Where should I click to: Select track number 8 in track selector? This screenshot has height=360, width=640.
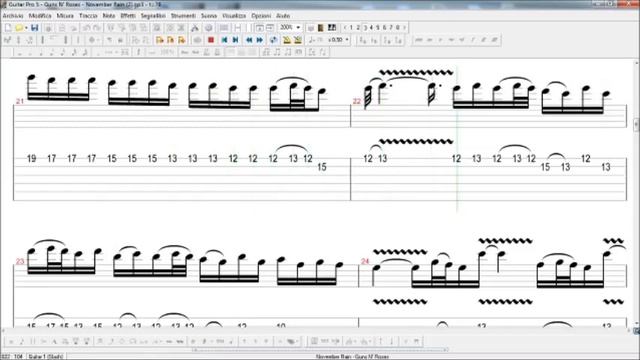click(398, 28)
